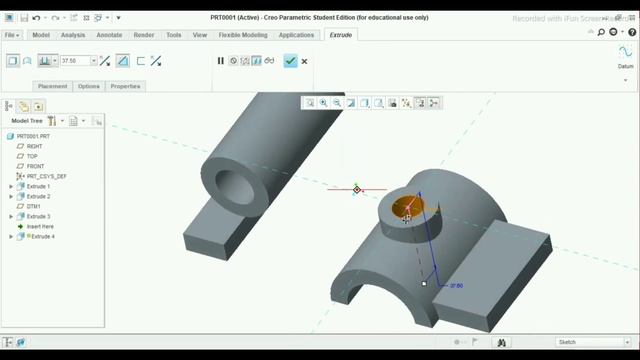640x360 pixels.
Task: Open the quick access customize arrow
Action: 118,18
